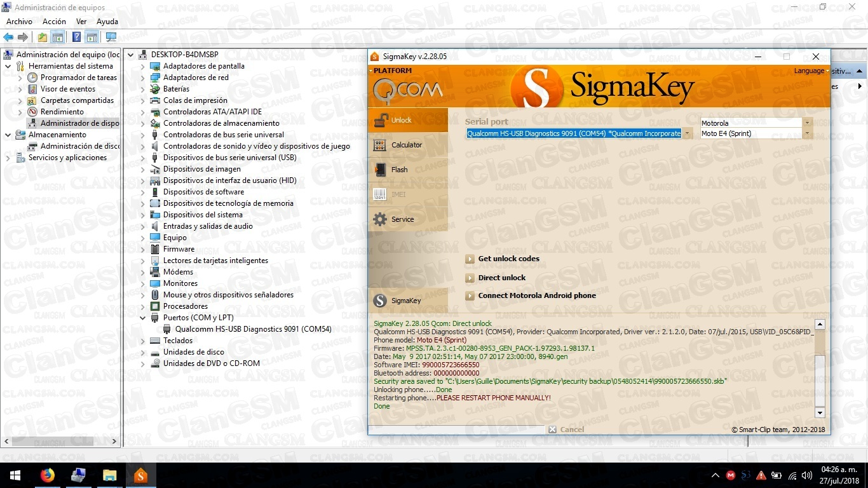Viewport: 868px width, 488px height.
Task: Click the greyed IMEI sidebar item
Action: pyautogui.click(x=408, y=194)
